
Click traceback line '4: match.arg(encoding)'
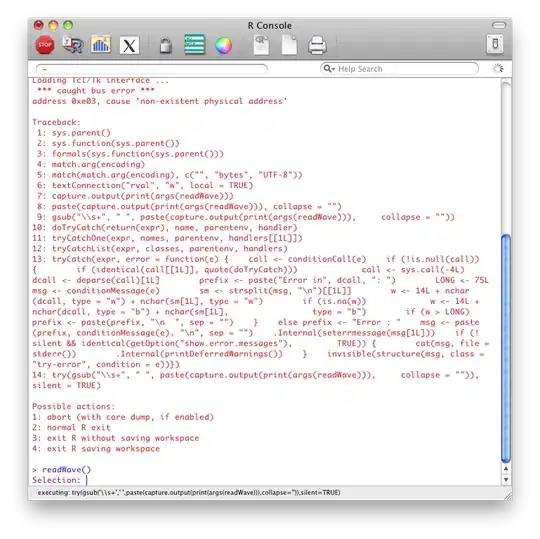[x=91, y=164]
